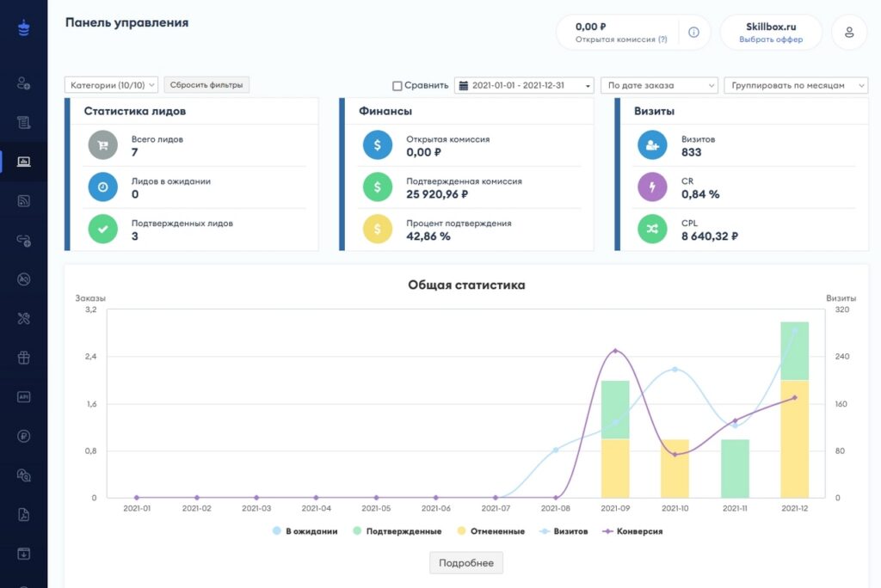Viewport: 881px width, 588px height.
Task: Click the Выбрать оффер link
Action: click(x=771, y=40)
